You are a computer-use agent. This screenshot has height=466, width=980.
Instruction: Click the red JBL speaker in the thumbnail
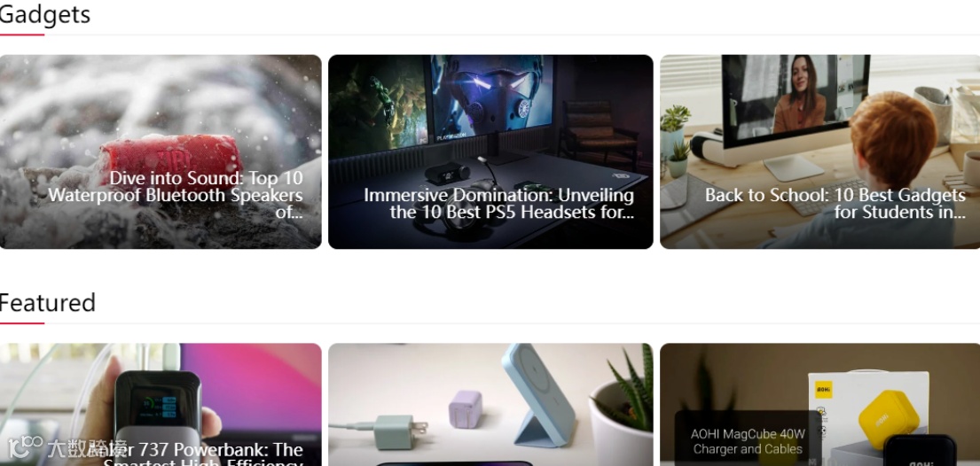(170, 160)
